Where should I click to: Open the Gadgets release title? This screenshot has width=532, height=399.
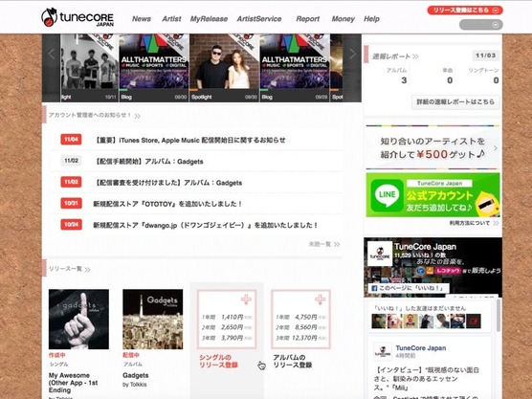pos(135,376)
